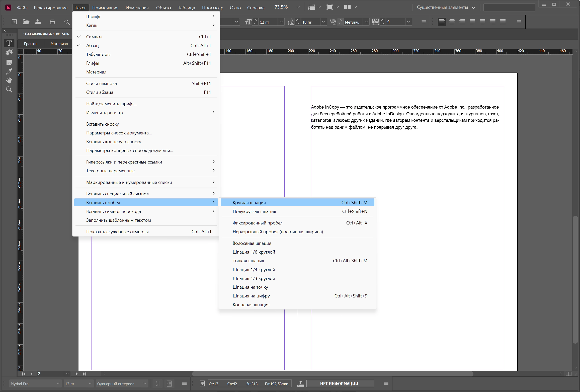Click the split view icon at bottom right
This screenshot has width=580, height=392.
pos(568,374)
